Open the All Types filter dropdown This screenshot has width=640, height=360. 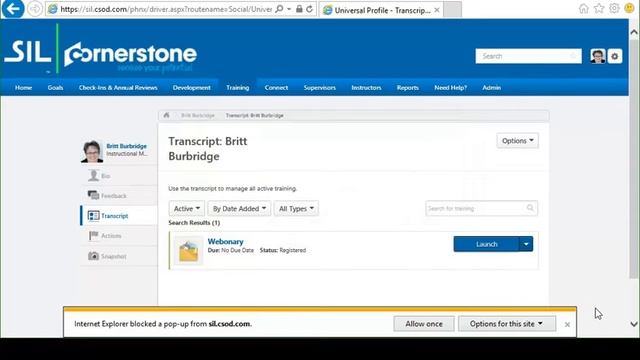pyautogui.click(x=296, y=209)
